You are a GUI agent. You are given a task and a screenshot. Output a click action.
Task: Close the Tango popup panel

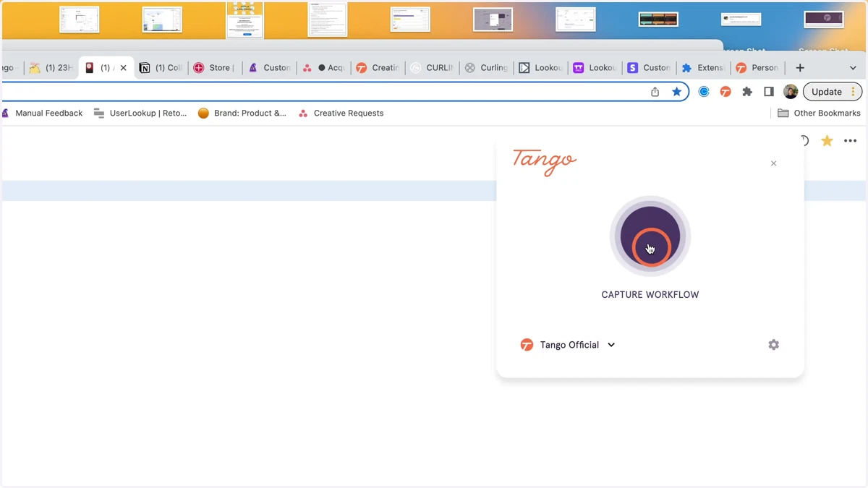pos(773,163)
